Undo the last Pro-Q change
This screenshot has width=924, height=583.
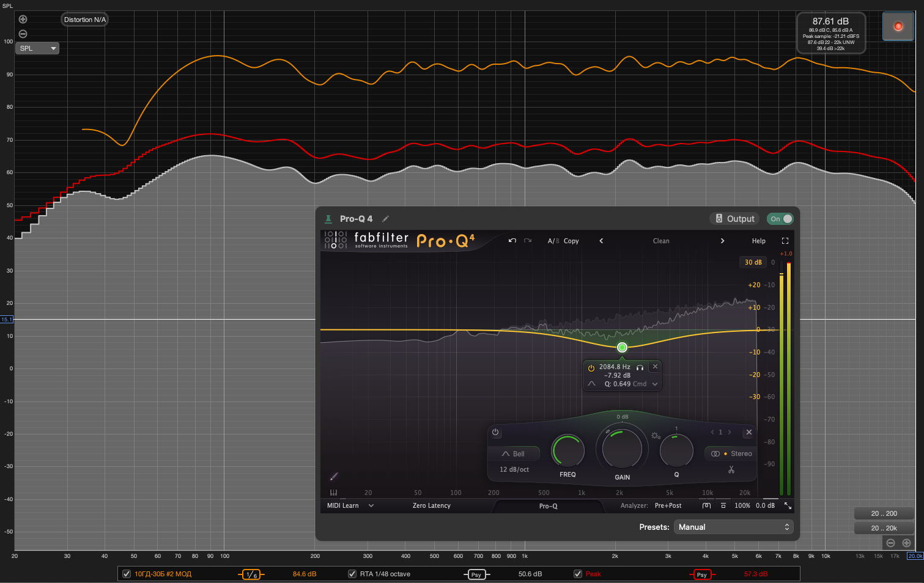(x=512, y=241)
